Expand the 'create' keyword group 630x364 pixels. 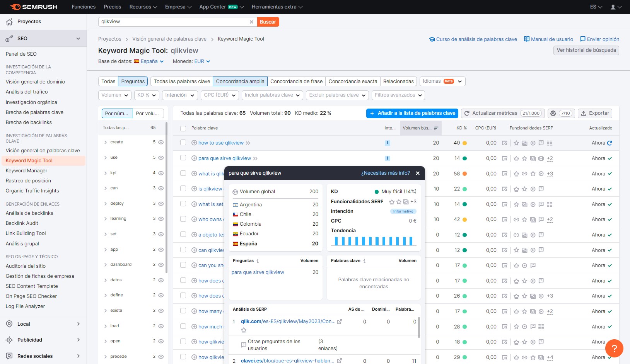click(105, 142)
